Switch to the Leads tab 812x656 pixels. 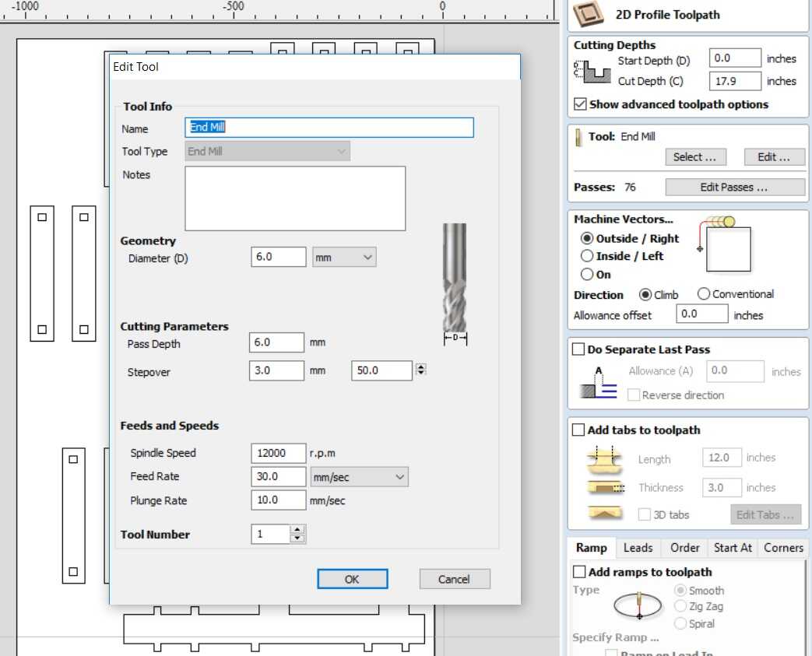(x=638, y=547)
